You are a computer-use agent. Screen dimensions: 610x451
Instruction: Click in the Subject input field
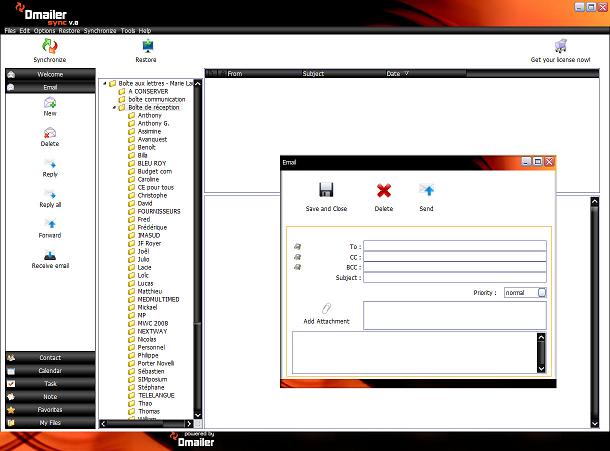(x=455, y=277)
